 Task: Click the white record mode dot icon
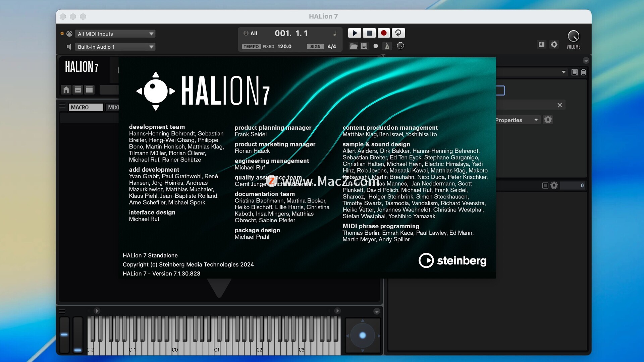tap(376, 46)
